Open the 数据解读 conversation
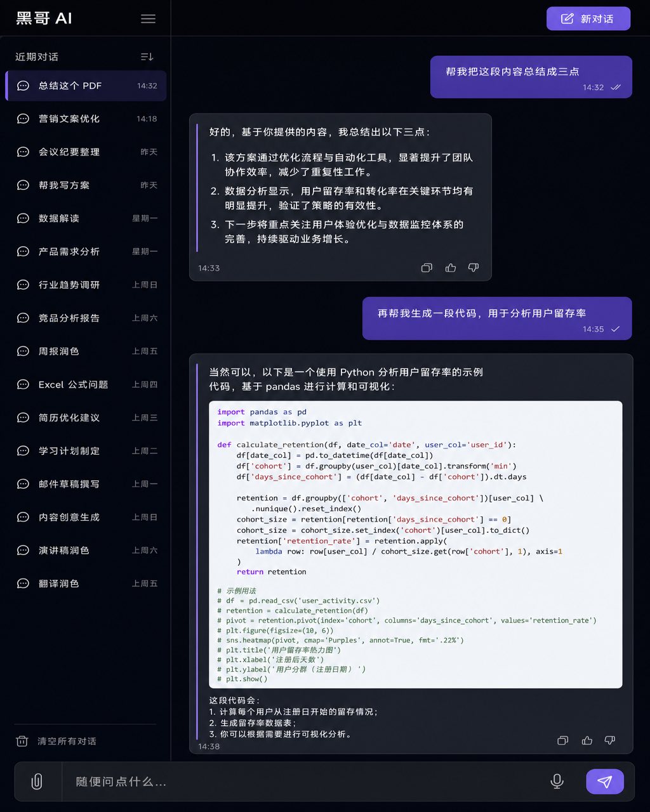This screenshot has width=650, height=812. coord(86,218)
